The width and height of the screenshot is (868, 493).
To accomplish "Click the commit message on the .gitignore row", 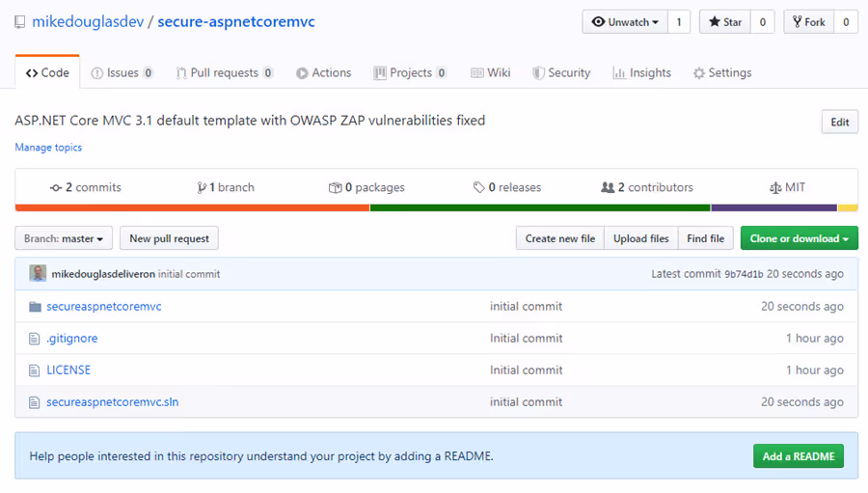I will point(526,339).
